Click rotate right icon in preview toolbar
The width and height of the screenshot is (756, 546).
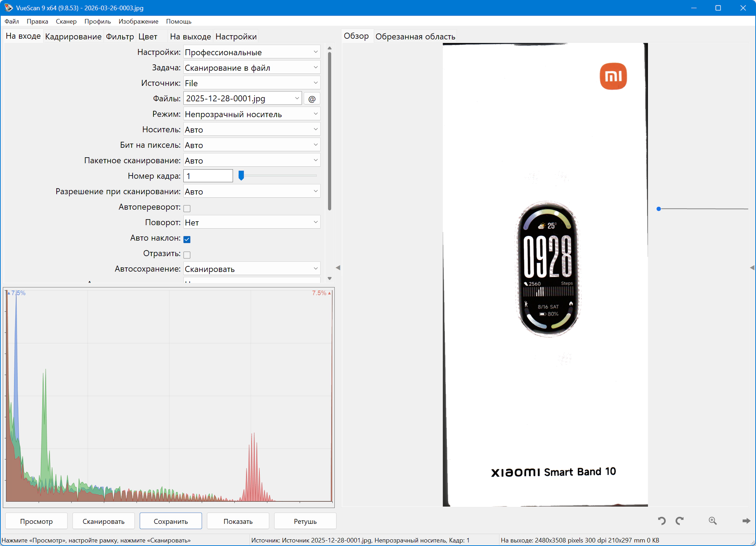point(680,521)
